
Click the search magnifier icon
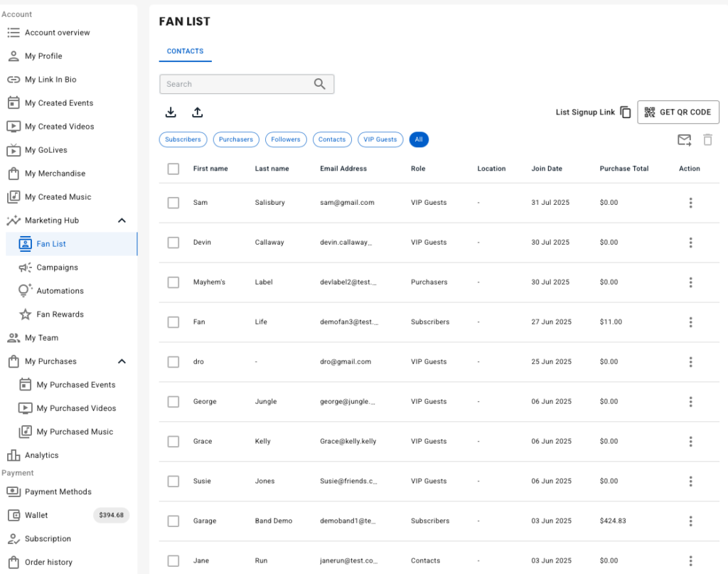pos(320,84)
